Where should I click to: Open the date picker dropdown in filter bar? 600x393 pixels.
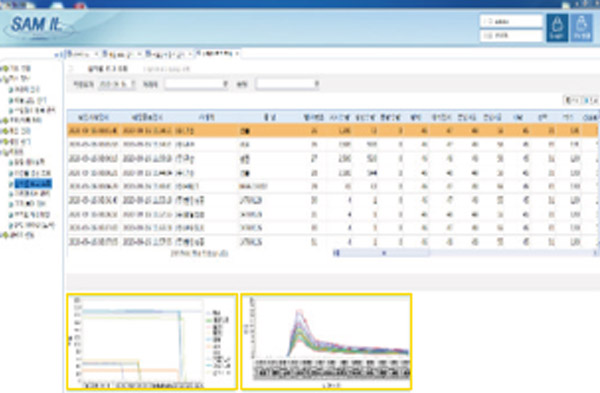pyautogui.click(x=132, y=84)
